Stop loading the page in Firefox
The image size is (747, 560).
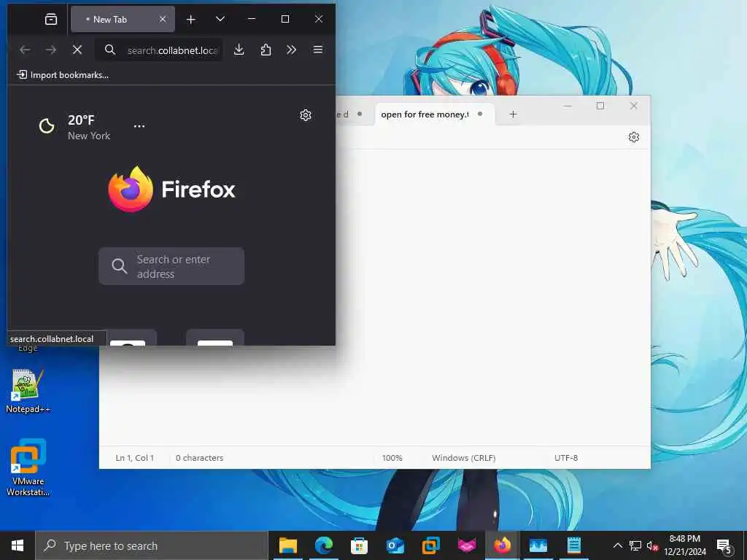77,50
